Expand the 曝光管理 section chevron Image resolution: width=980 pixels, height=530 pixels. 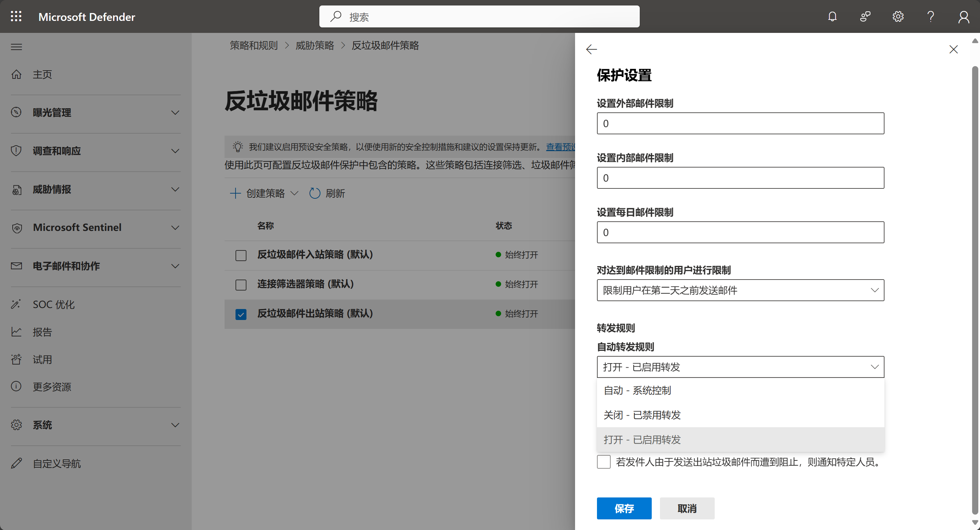[175, 113]
